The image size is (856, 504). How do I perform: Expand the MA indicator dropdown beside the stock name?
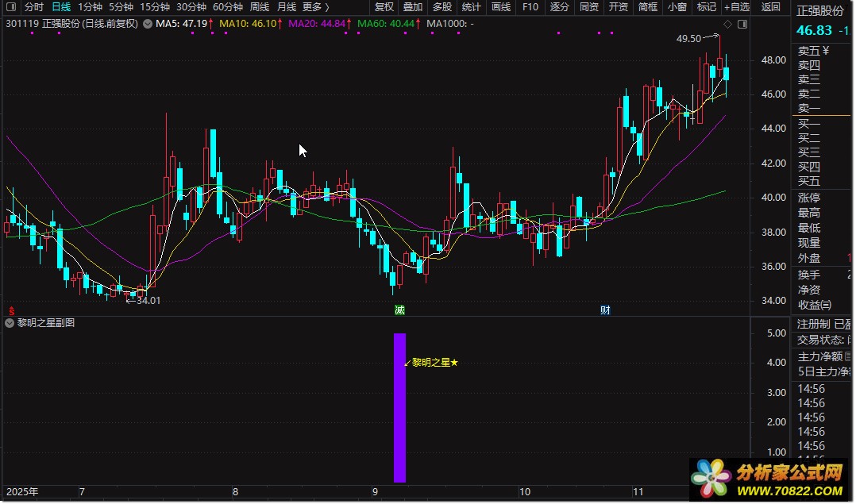148,24
